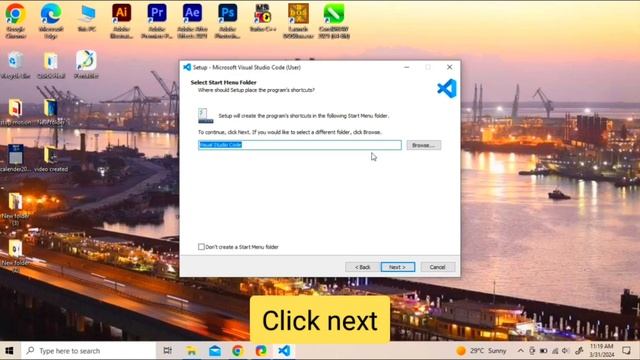
Task: Select the stop motion folder icon
Action: click(x=15, y=111)
